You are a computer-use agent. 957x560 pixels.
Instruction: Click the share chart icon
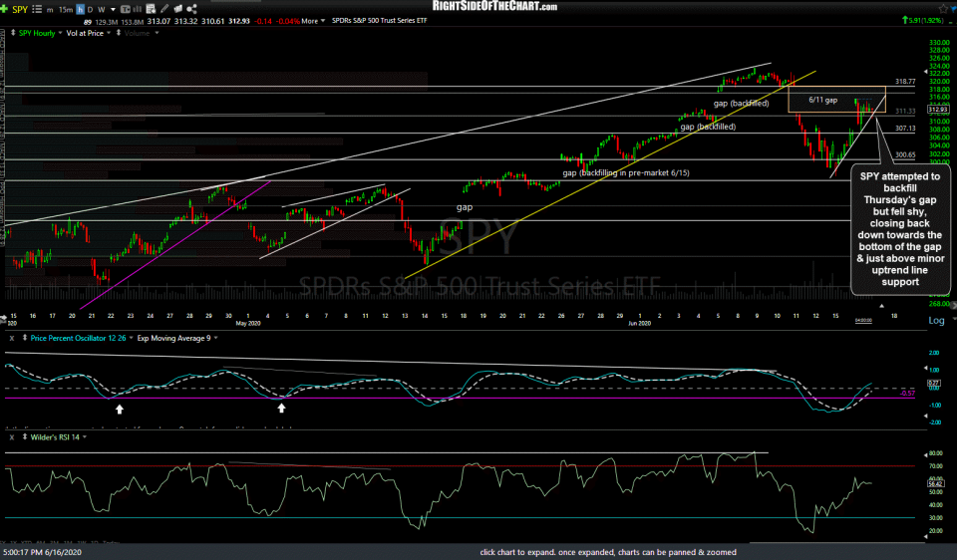coord(191,9)
